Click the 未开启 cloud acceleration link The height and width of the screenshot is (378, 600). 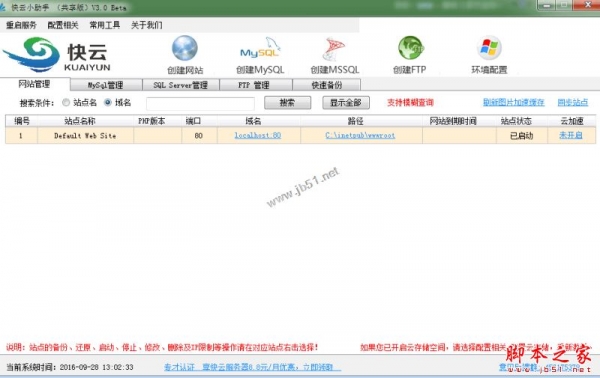(571, 135)
